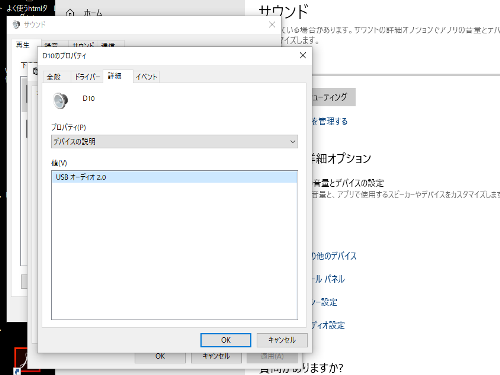This screenshot has height=375, width=500.
Task: Open the 簡単操作のオーディオ設定 link
Action: pos(328,325)
